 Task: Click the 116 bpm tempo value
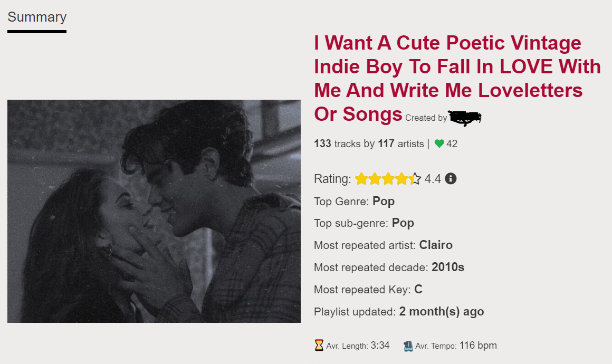pyautogui.click(x=478, y=346)
